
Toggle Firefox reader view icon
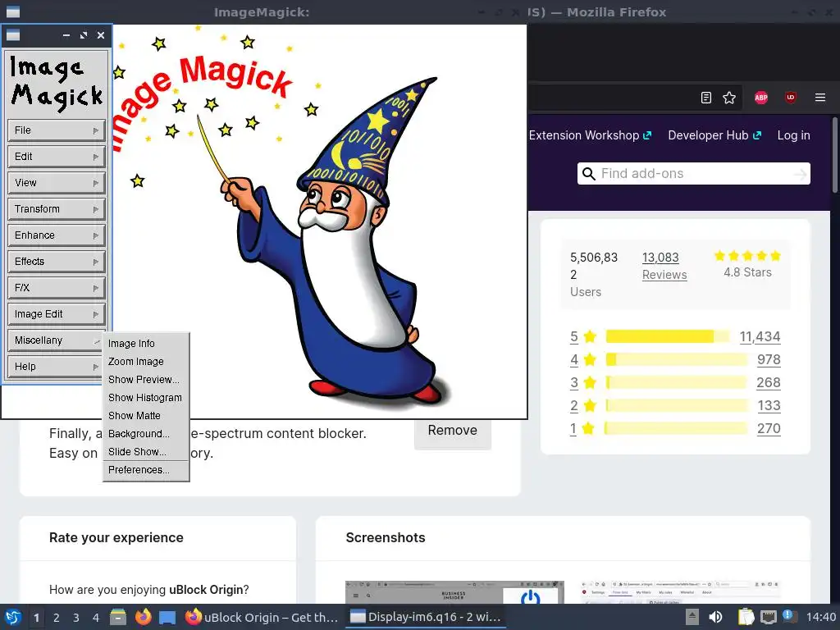706,98
